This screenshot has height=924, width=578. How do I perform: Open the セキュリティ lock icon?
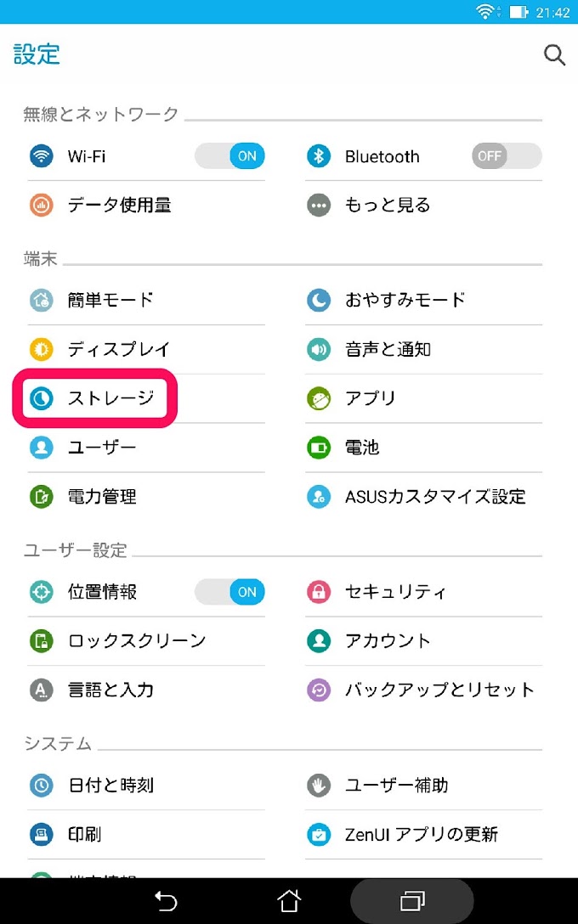[x=319, y=592]
